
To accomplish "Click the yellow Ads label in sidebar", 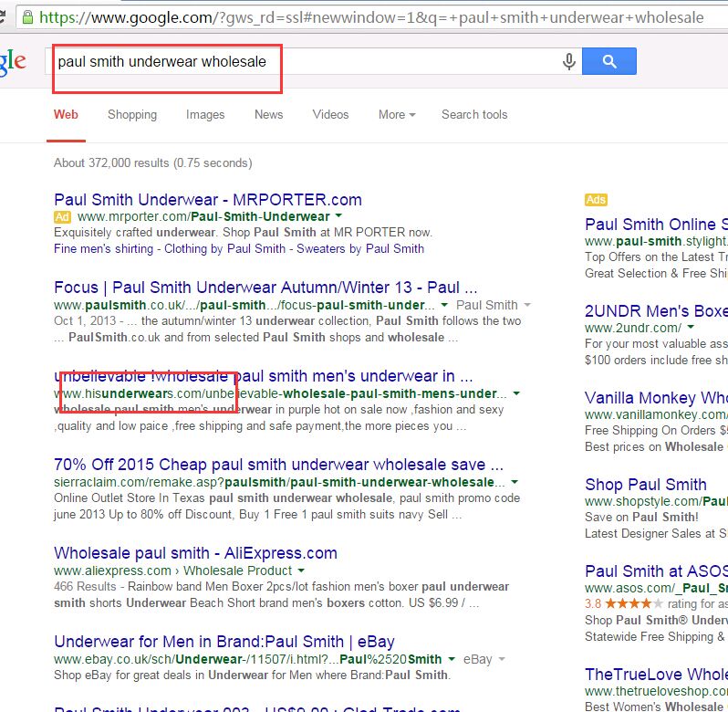I will click(x=596, y=200).
